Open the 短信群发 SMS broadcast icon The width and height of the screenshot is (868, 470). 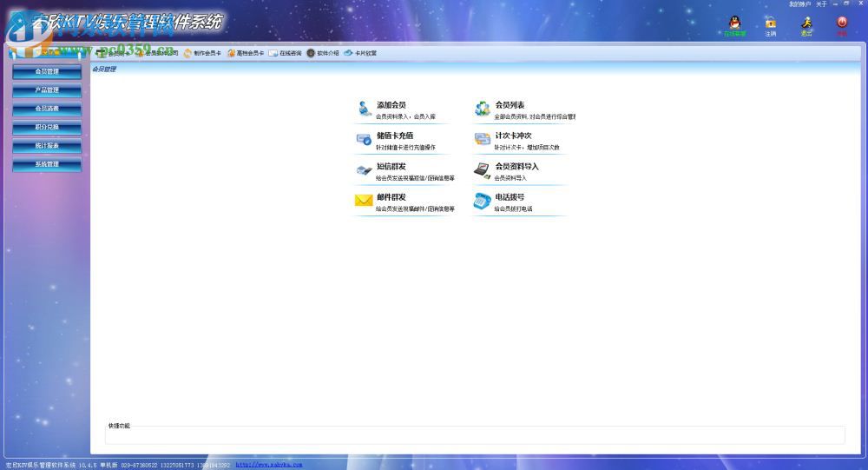click(x=364, y=170)
